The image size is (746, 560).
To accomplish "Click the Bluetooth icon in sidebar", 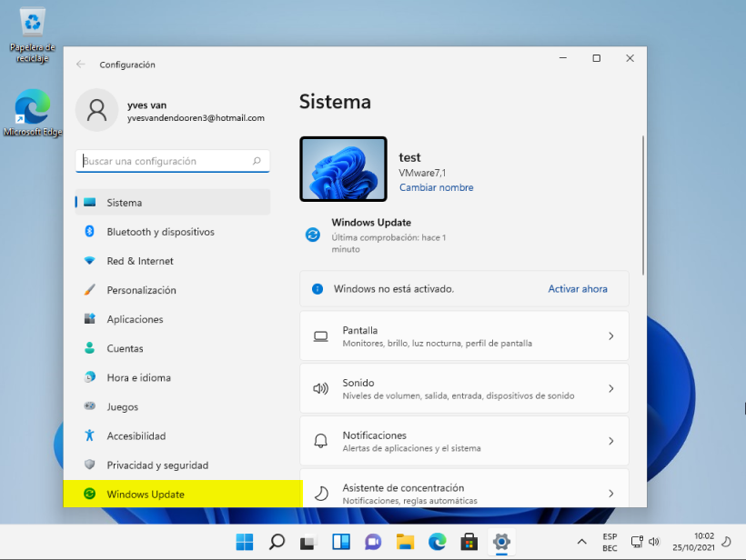I will (89, 232).
